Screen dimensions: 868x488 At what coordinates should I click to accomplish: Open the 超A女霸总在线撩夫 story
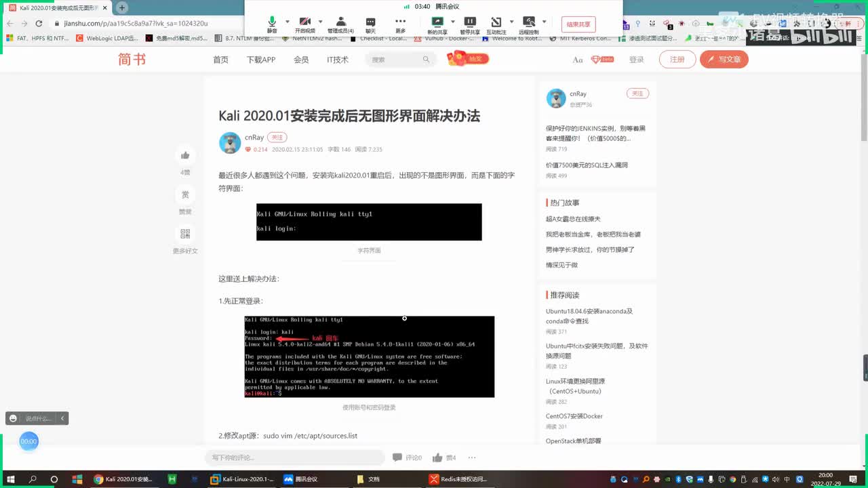[x=573, y=219]
